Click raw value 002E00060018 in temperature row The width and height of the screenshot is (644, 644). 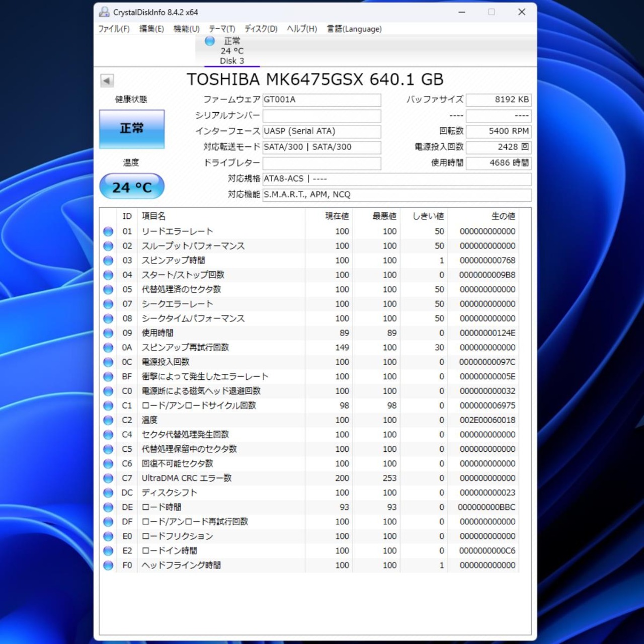click(x=487, y=420)
